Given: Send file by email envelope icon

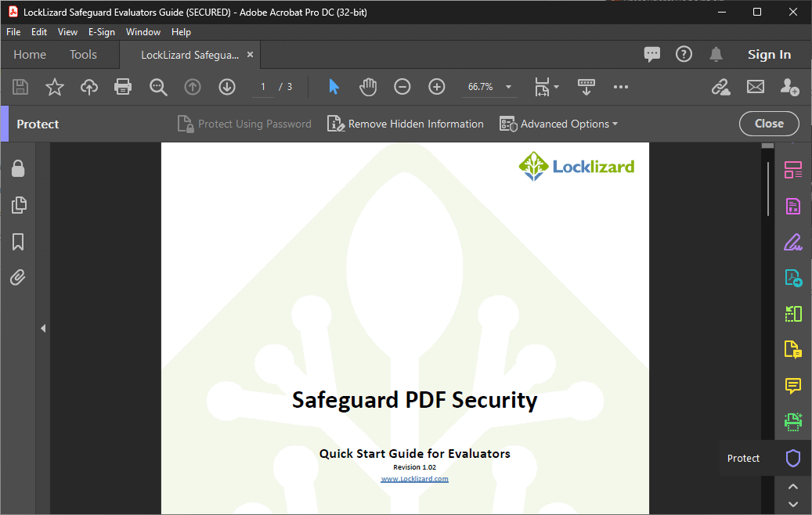Looking at the screenshot, I should point(755,87).
